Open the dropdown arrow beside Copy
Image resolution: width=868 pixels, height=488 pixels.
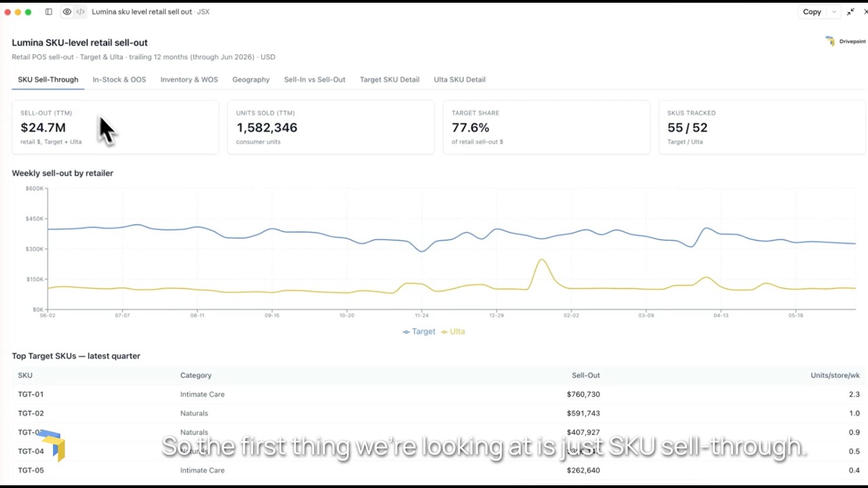[x=833, y=12]
